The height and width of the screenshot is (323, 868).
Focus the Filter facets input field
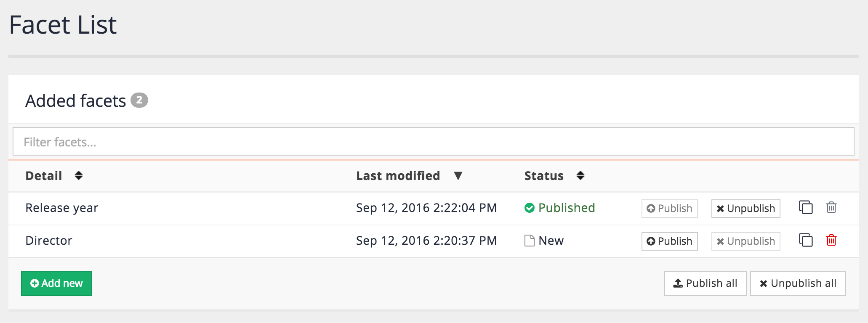pyautogui.click(x=434, y=142)
